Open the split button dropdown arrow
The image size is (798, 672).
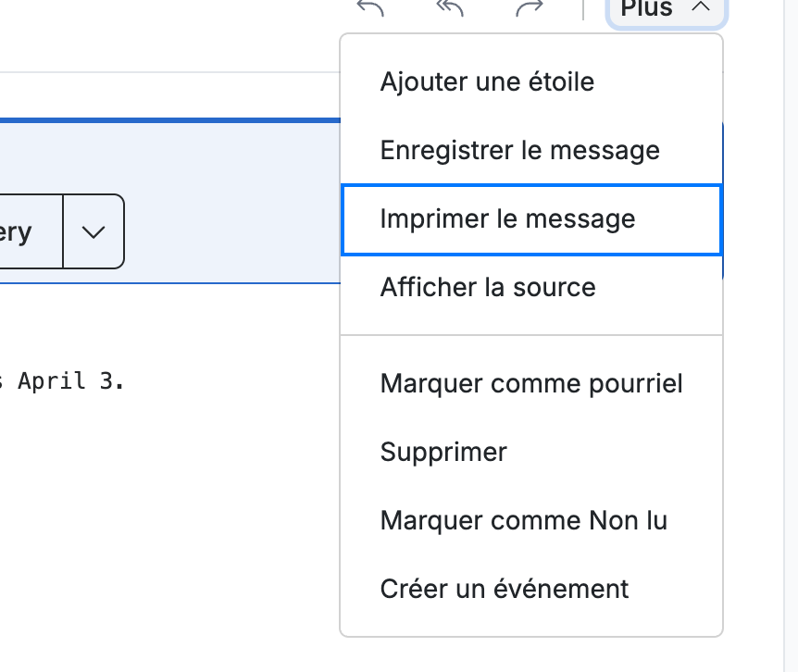94,231
